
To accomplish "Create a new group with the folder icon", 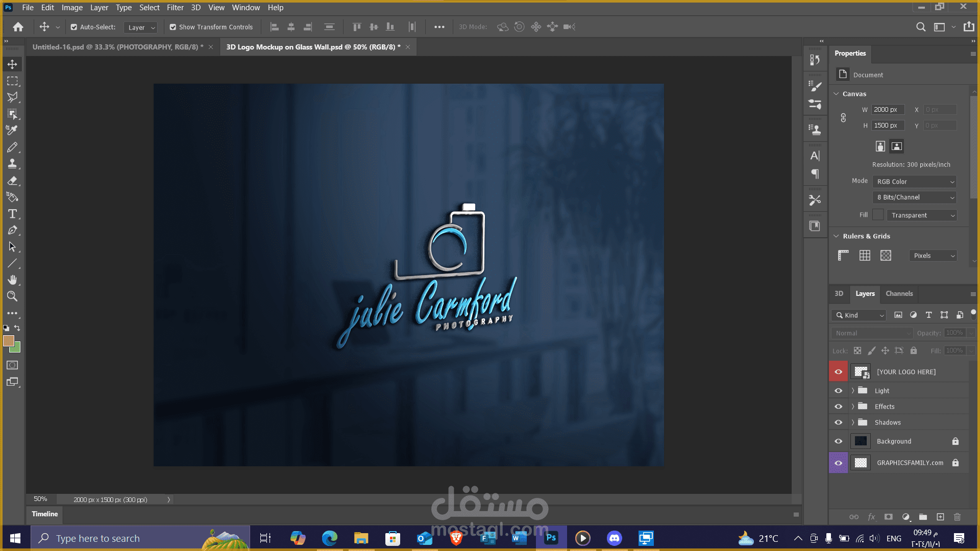I will [923, 517].
